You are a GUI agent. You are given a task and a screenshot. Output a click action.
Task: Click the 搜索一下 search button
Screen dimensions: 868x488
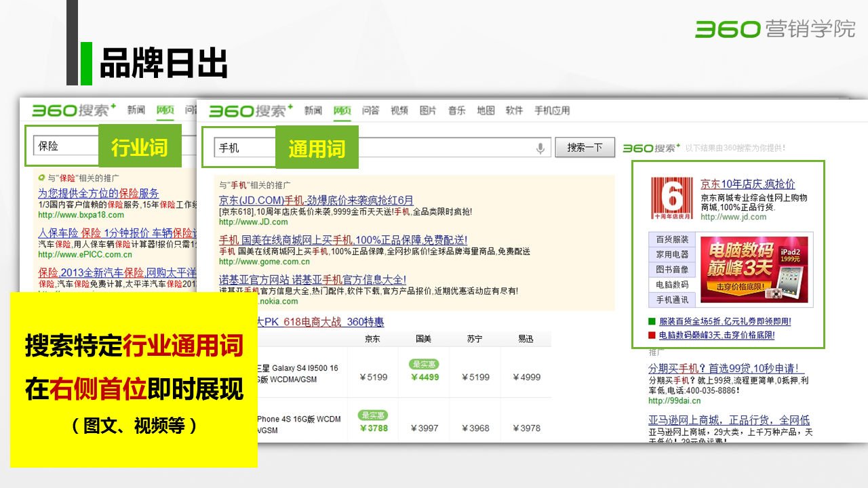(585, 147)
